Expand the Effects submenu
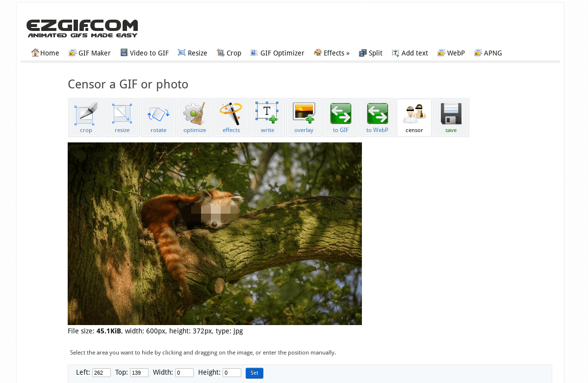Image resolution: width=588 pixels, height=383 pixels. click(x=332, y=53)
